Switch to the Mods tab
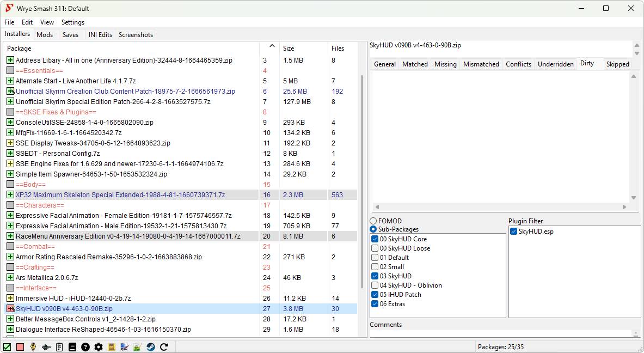The width and height of the screenshot is (644, 353). pyautogui.click(x=45, y=34)
